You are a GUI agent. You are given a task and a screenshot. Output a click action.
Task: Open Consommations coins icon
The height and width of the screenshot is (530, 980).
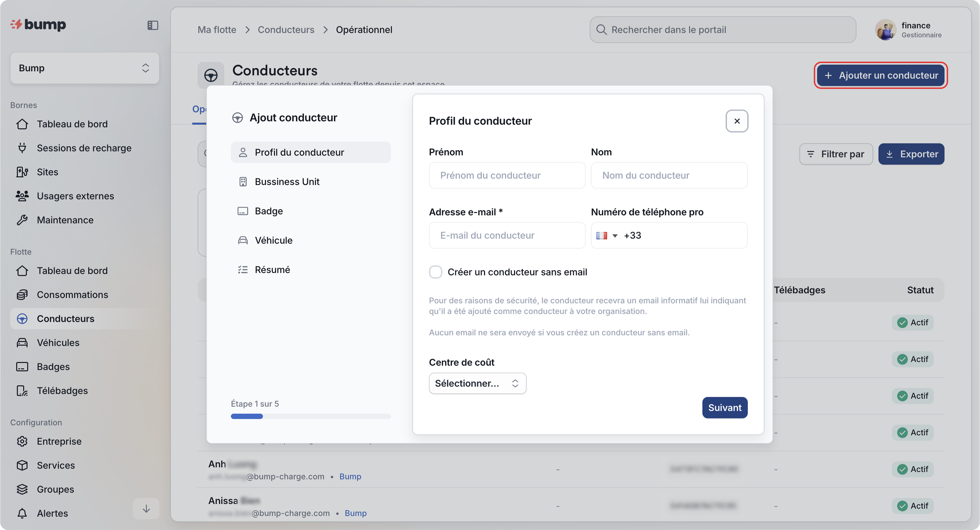pyautogui.click(x=22, y=295)
